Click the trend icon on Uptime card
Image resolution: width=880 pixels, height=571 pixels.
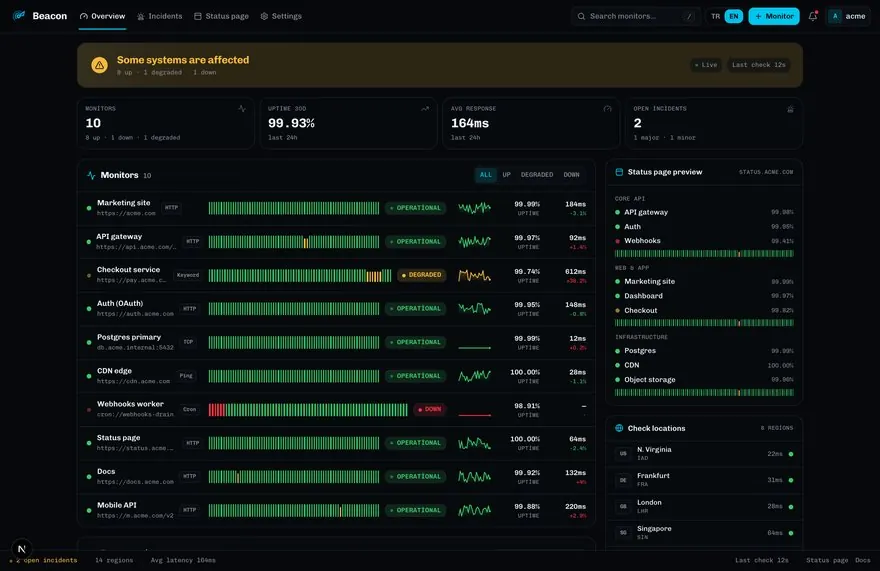point(425,109)
